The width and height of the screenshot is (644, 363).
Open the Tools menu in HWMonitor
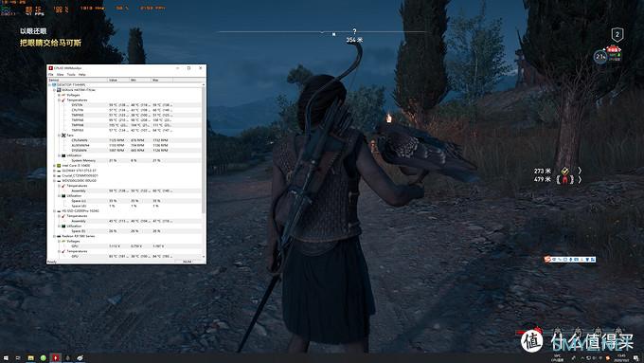71,75
